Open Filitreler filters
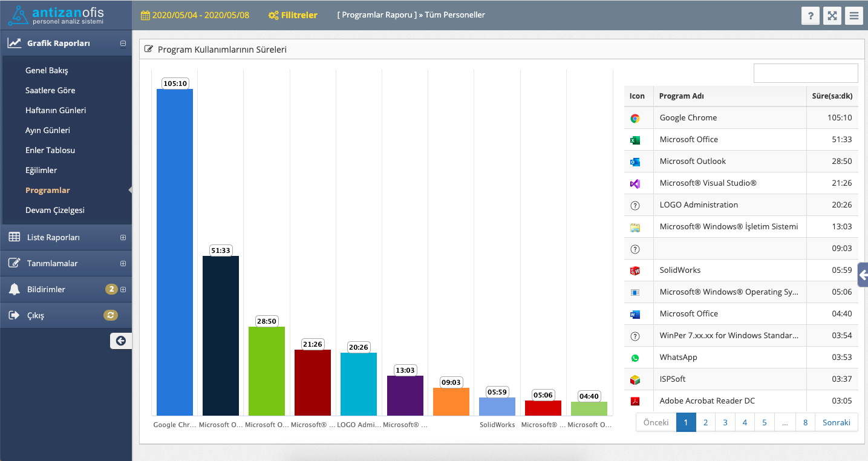The image size is (868, 461). 293,15
